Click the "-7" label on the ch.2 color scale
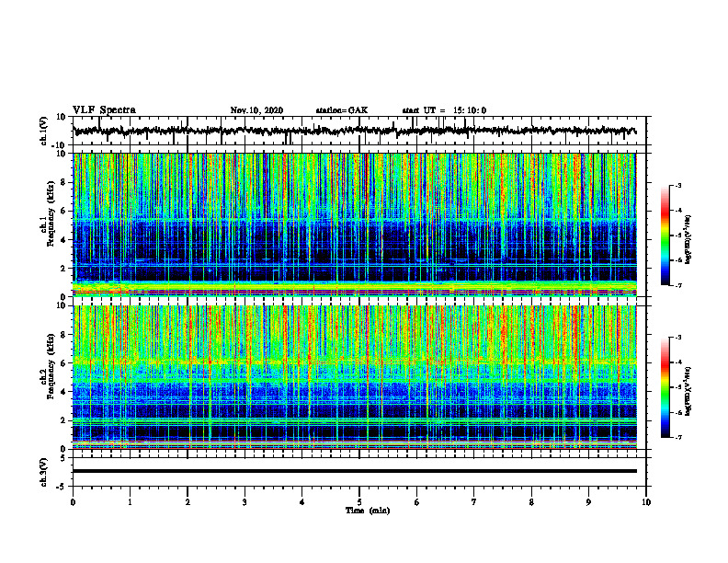Viewport: 728px width, 563px height. [678, 437]
